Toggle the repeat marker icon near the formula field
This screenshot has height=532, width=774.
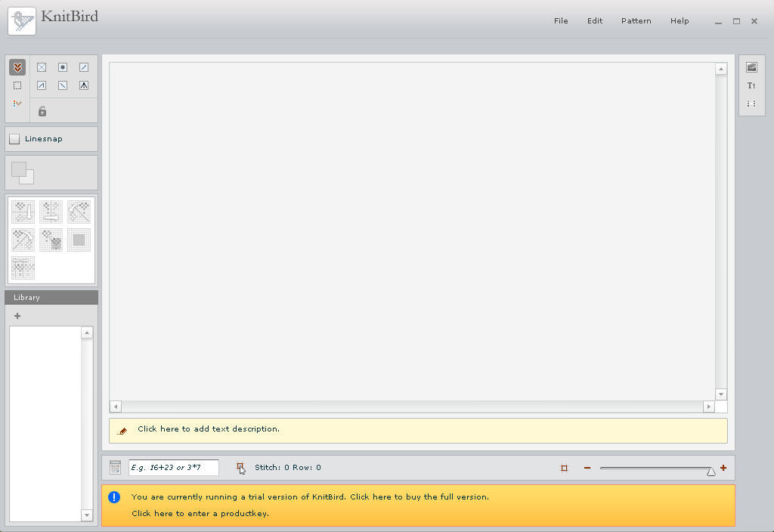240,467
